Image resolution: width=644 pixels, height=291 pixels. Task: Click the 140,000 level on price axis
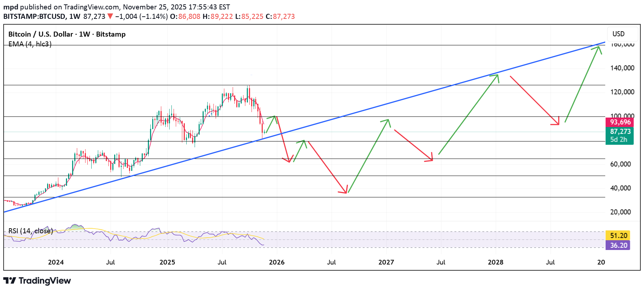pyautogui.click(x=622, y=68)
